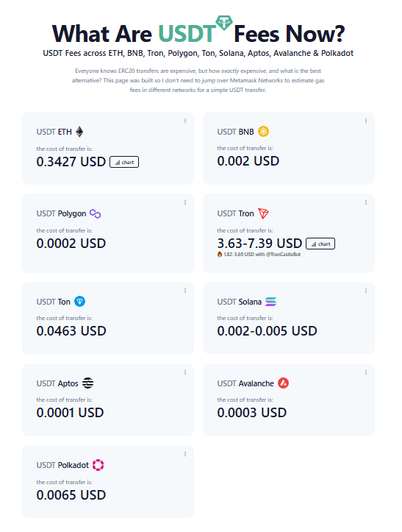The image size is (402, 532).
Task: Click the BNB coin icon
Action: pos(263,131)
